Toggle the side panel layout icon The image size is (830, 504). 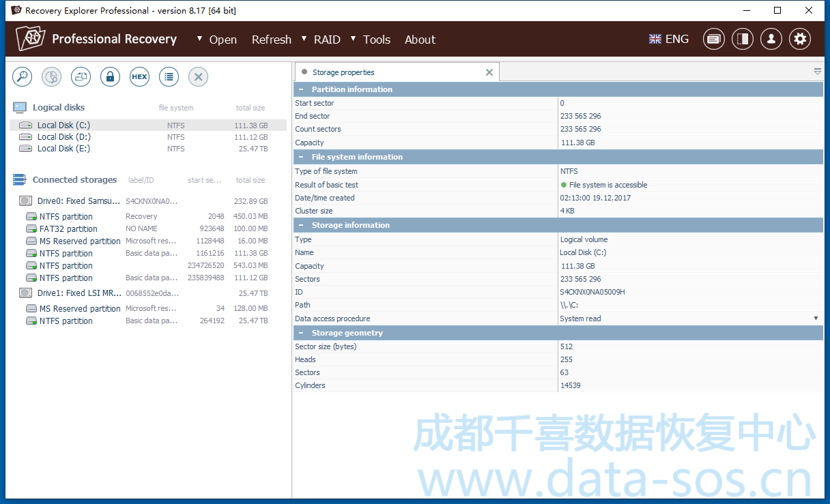(x=742, y=40)
